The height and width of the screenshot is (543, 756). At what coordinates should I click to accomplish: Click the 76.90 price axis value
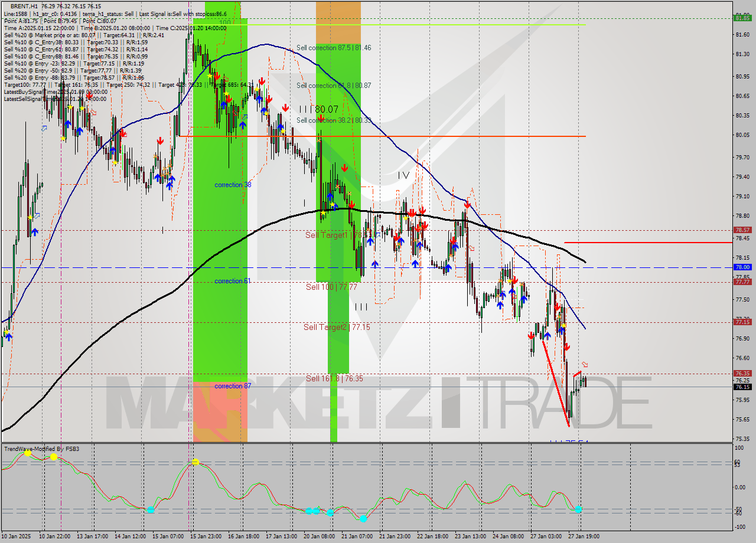coord(742,339)
